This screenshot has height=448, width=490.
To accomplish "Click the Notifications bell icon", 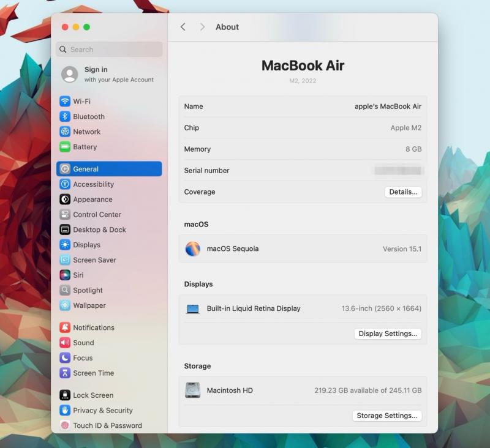I will pos(65,327).
